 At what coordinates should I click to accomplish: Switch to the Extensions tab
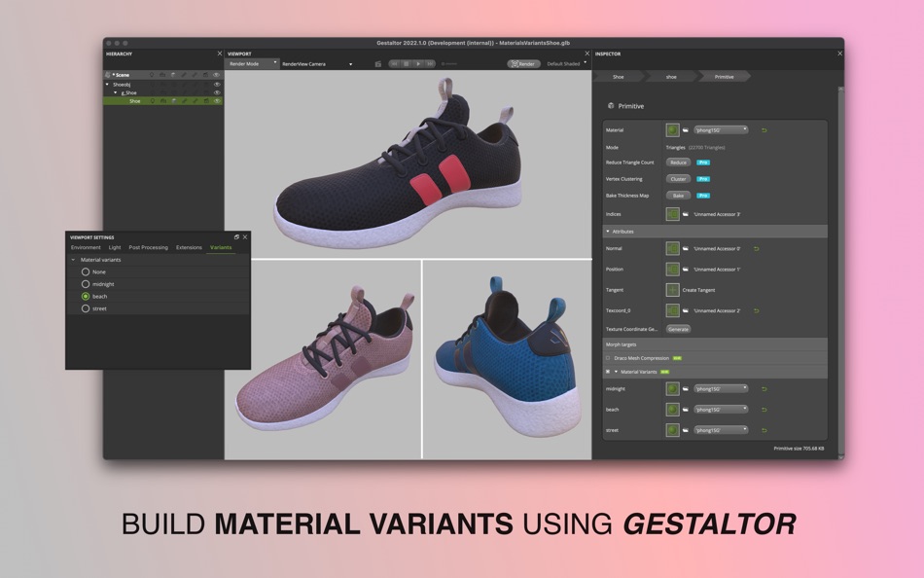point(189,248)
